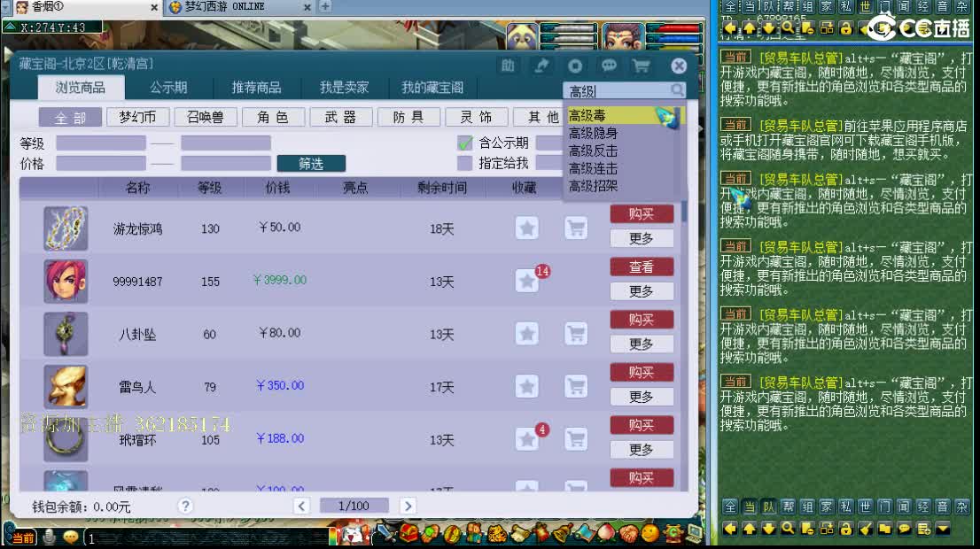Click the 高级 search input field

pos(617,91)
